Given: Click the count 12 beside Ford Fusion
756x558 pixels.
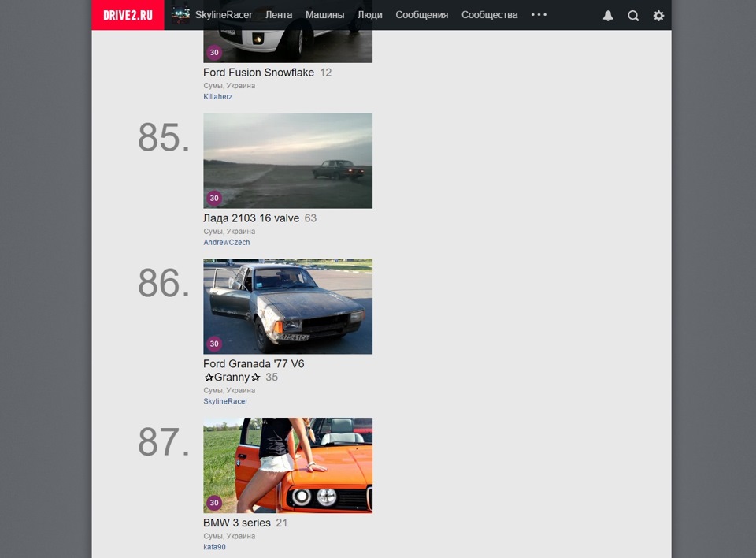Looking at the screenshot, I should point(326,73).
